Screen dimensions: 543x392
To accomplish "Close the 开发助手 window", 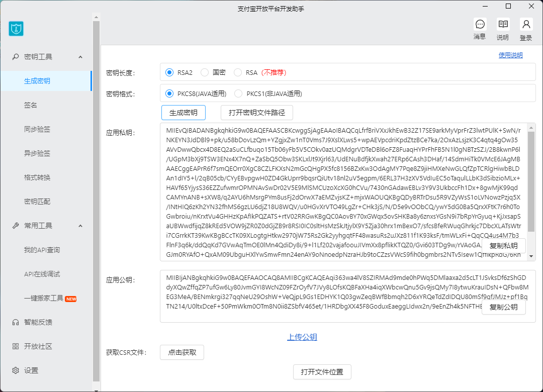I will click(x=531, y=6).
